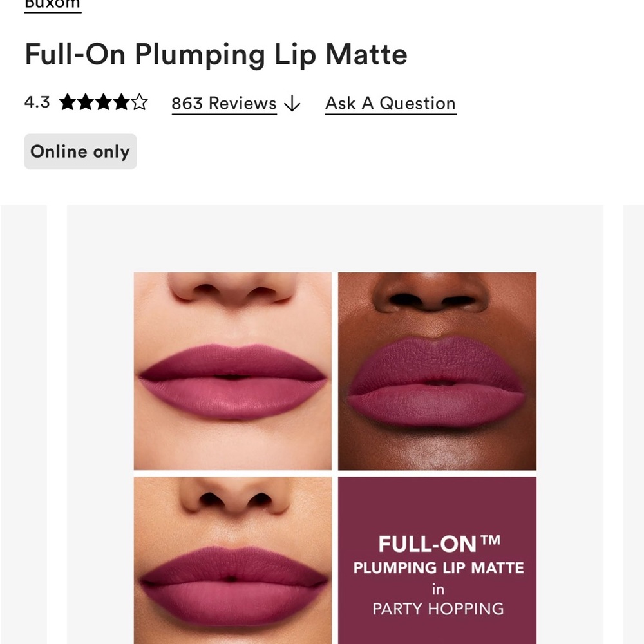Click the Online only badge
This screenshot has height=644, width=644.
[80, 151]
